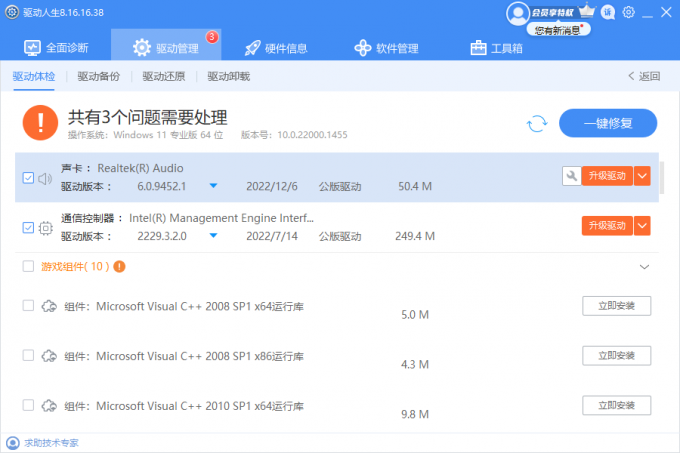Select the 驱动还原 sub-tab

[163, 77]
